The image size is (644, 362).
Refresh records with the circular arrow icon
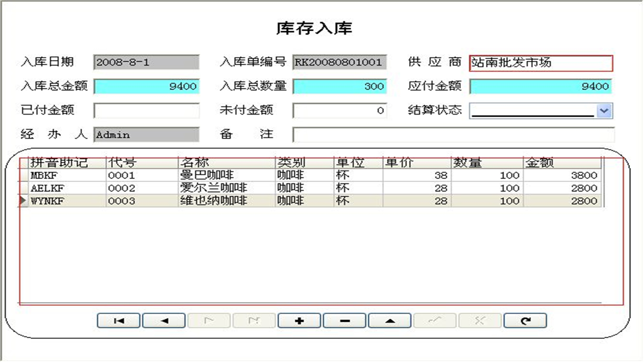(525, 320)
